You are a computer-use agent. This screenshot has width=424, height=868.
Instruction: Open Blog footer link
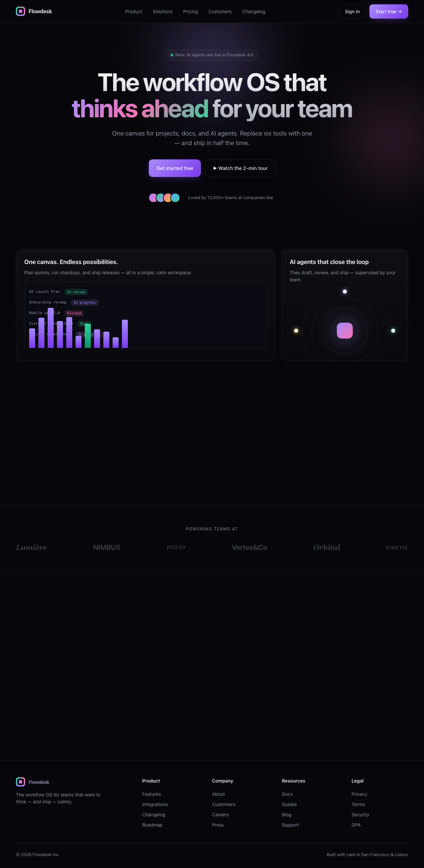(287, 815)
